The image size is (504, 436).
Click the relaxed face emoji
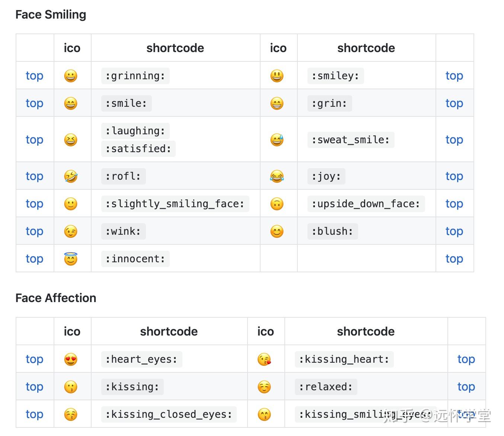click(264, 387)
